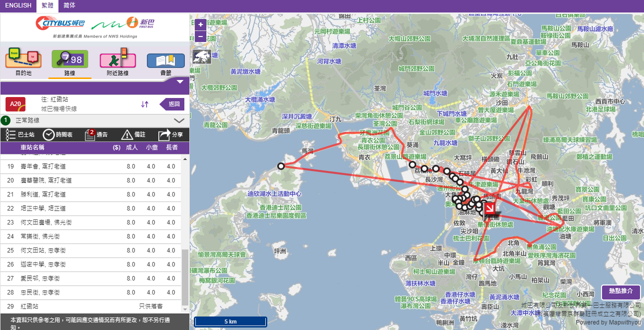Screen dimensions: 644x330
Task: Click the 熱點推介 hotspot recommendations button
Action: [x=621, y=291]
